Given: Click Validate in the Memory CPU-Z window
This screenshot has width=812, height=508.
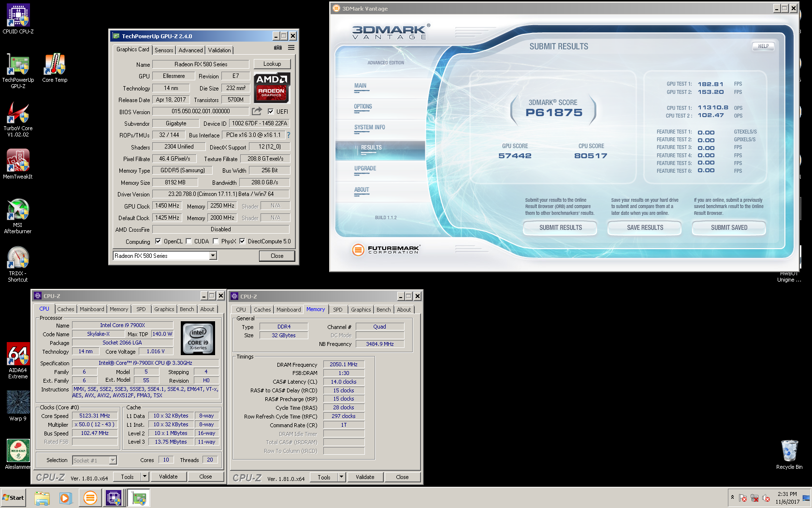Looking at the screenshot, I should [365, 477].
